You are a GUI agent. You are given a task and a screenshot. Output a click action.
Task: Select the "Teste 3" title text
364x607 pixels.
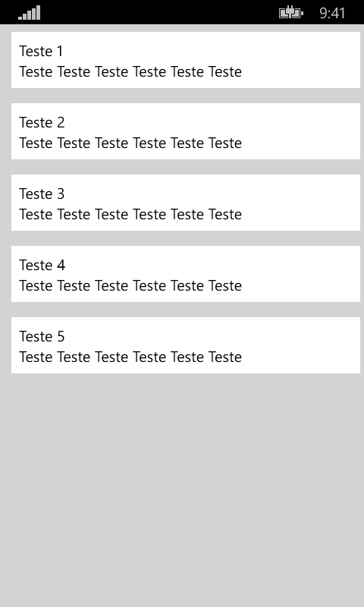[x=42, y=193]
